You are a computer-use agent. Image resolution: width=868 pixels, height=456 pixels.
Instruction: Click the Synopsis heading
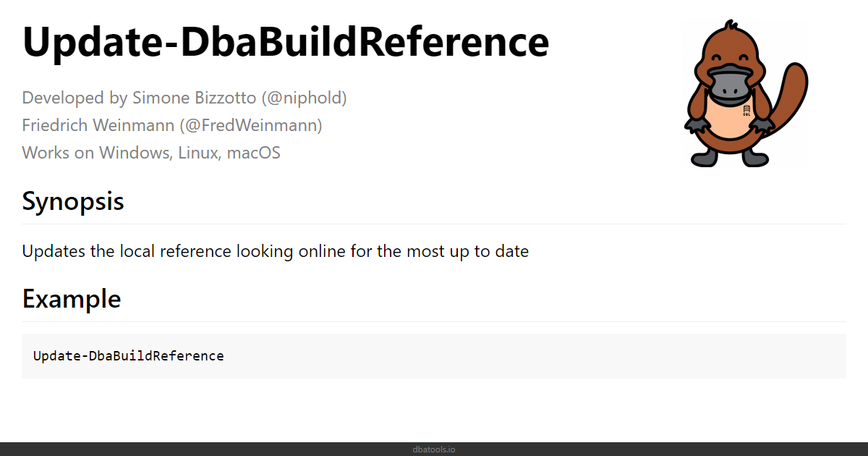pos(73,200)
